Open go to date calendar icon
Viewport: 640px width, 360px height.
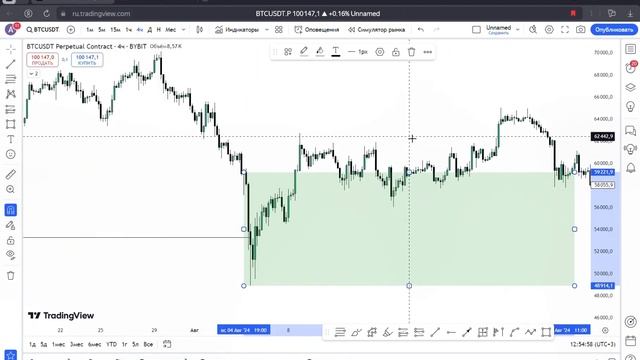pyautogui.click(x=167, y=344)
